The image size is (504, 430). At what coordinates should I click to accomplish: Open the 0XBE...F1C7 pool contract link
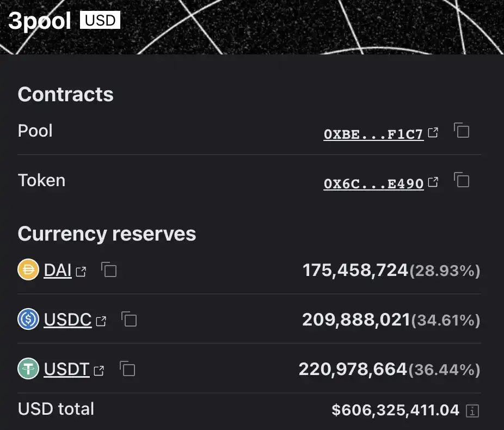click(x=373, y=134)
